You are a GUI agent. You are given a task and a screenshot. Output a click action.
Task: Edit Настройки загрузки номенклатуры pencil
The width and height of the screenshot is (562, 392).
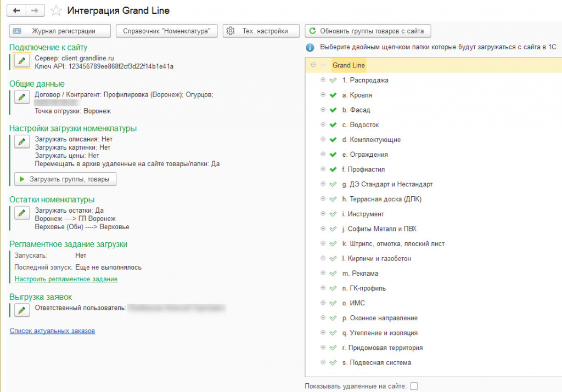coord(22,141)
